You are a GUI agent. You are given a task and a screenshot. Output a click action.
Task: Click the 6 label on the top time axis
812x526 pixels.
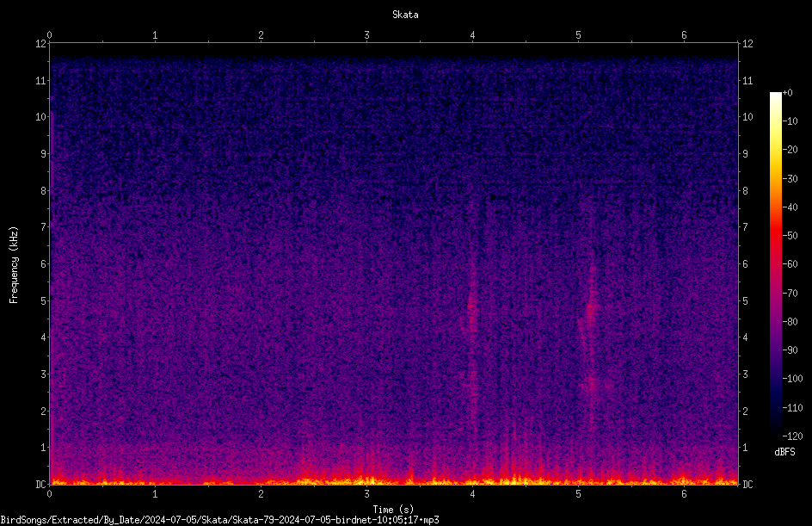pos(684,35)
